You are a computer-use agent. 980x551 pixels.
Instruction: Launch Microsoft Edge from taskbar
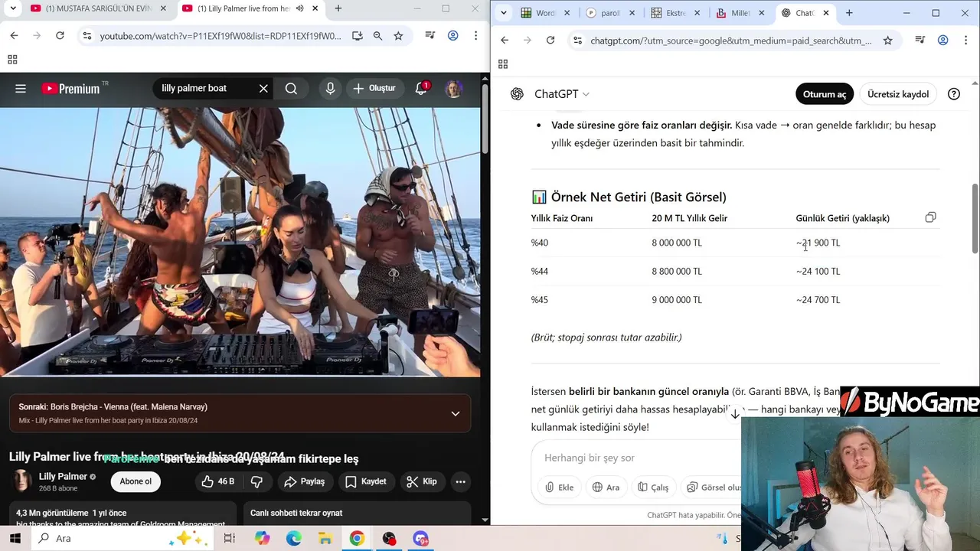coord(294,539)
